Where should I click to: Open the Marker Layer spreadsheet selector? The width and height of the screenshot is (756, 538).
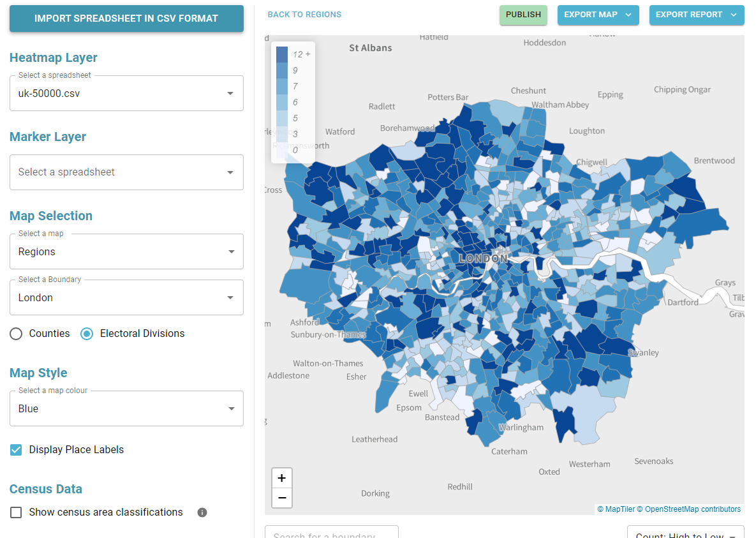click(x=126, y=172)
